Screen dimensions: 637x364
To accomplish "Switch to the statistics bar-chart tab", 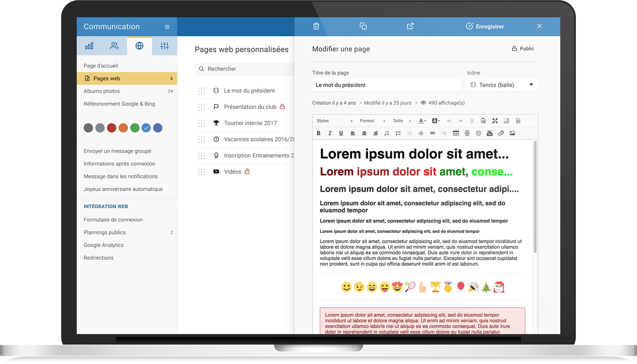I will tap(89, 46).
